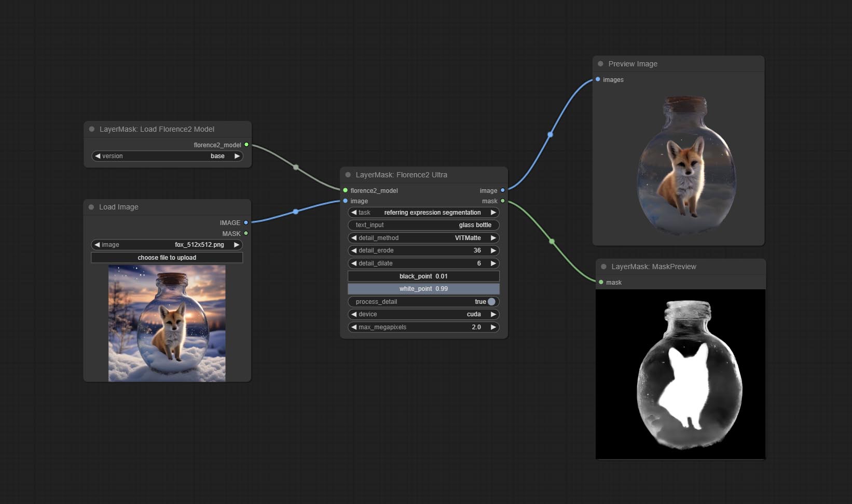Click the mask output socket on Florence2 Ultra

(x=502, y=201)
